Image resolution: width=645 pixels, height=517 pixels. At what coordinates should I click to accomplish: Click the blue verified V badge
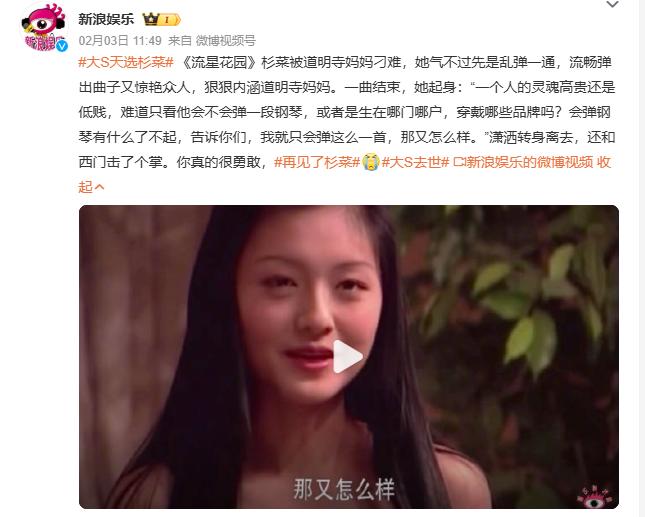point(62,46)
